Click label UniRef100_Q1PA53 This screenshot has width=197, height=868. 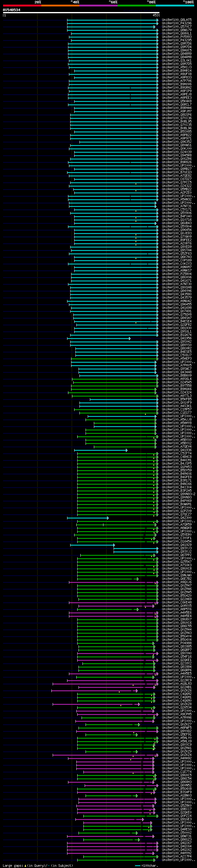coord(177,467)
